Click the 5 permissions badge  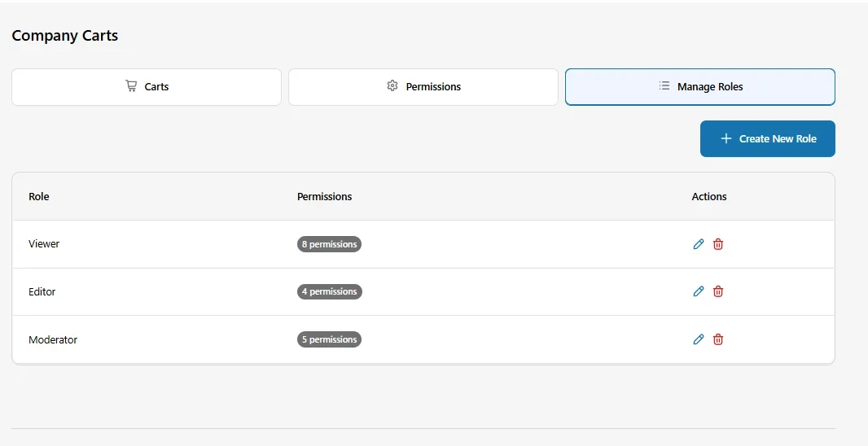(330, 339)
